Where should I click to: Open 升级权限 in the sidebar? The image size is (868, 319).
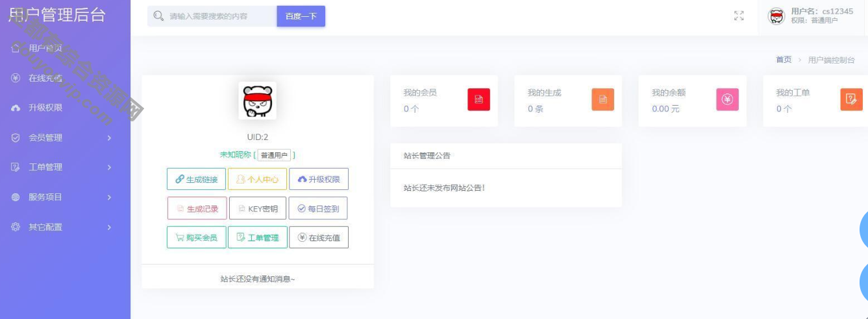pyautogui.click(x=45, y=108)
